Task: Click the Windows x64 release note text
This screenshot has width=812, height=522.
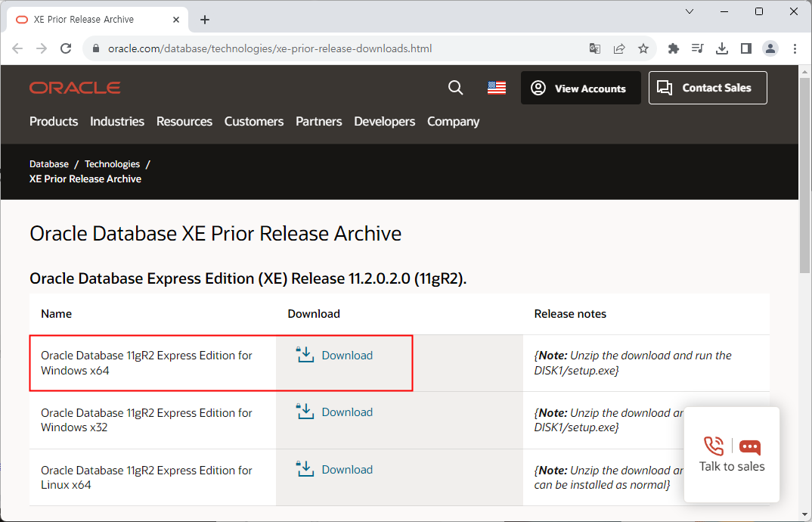Action: point(633,363)
